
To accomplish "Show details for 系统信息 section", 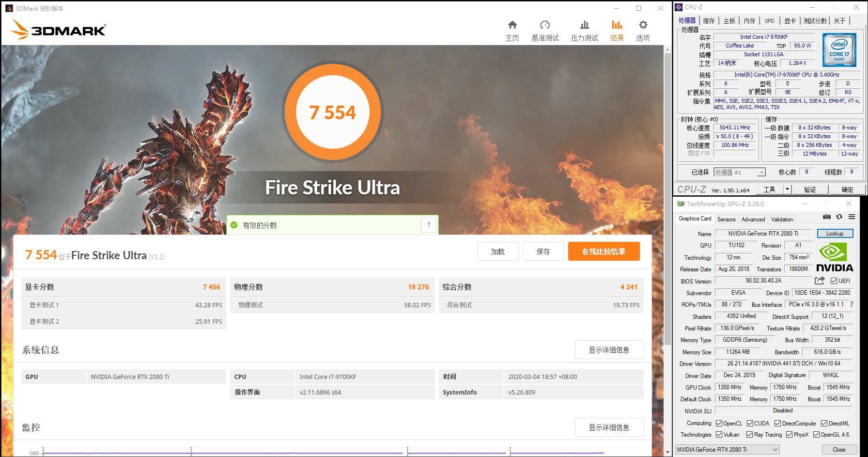I will (609, 350).
